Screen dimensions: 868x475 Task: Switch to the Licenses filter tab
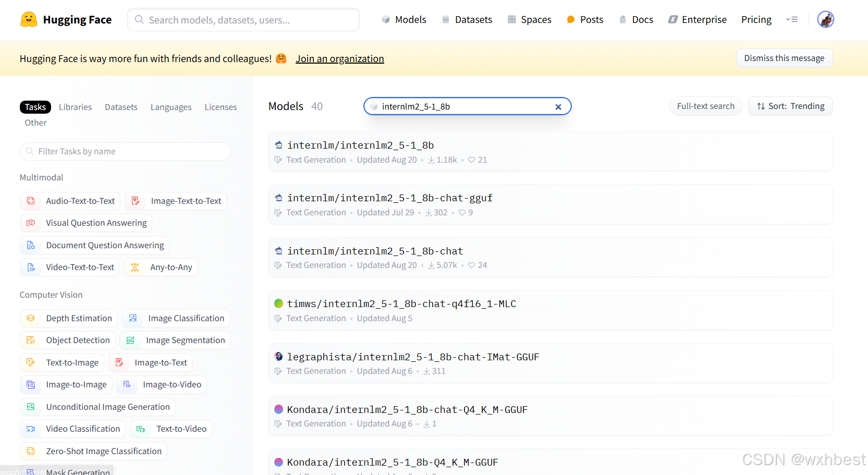(x=221, y=107)
